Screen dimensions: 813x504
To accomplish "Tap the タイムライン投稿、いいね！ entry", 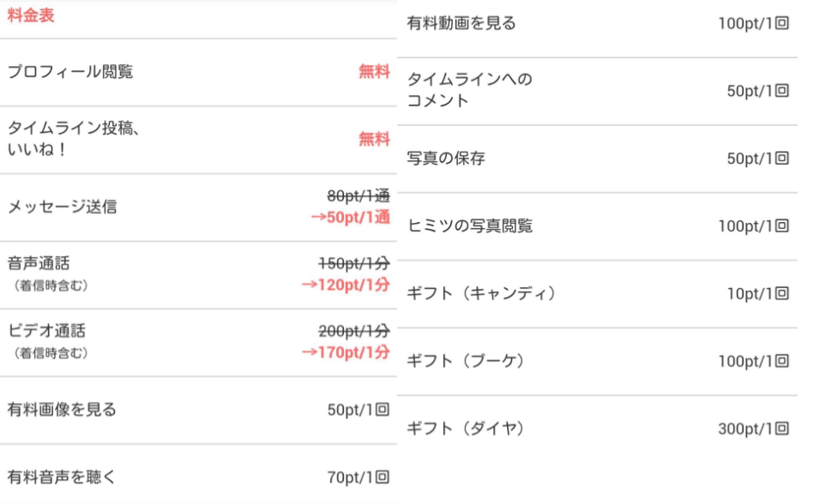I will tap(74, 139).
